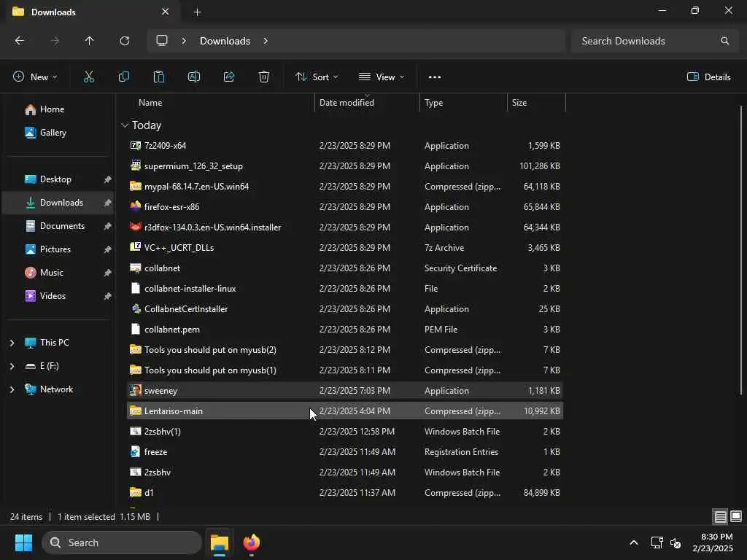Open Desktop in the sidebar
Screen dimensions: 747x560
tap(48, 179)
